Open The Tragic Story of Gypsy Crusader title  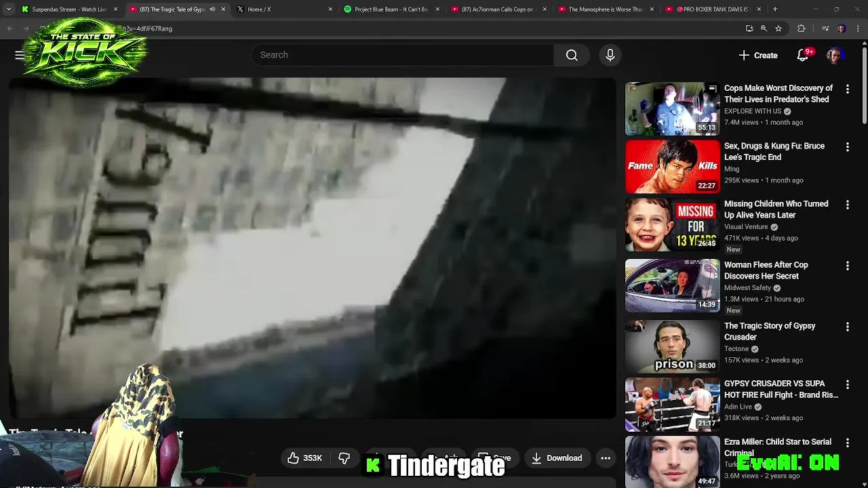(x=770, y=331)
